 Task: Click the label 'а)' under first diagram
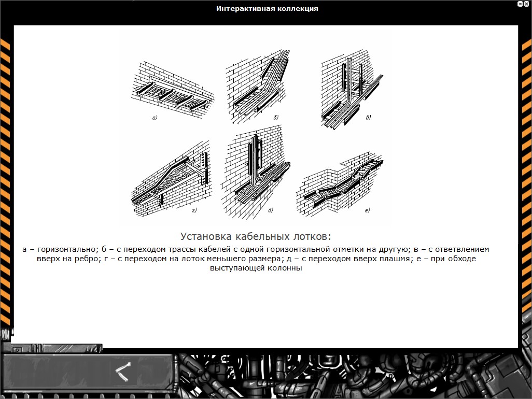click(x=155, y=119)
